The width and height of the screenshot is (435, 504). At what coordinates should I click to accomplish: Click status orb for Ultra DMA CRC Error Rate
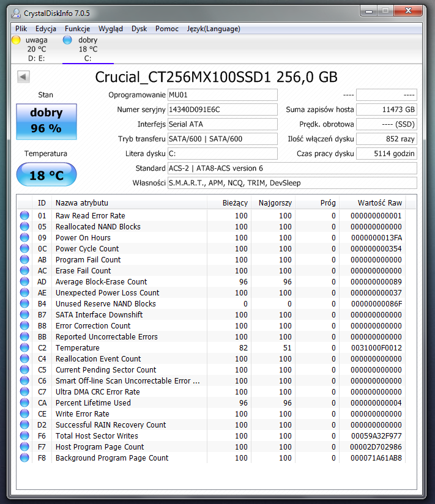(x=24, y=391)
